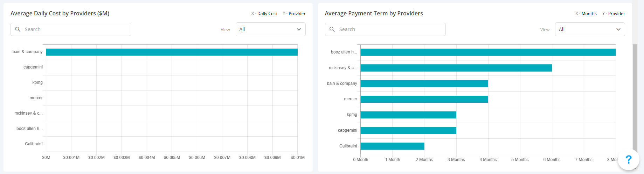Click '$0.01M' axis tick label

coord(298,158)
